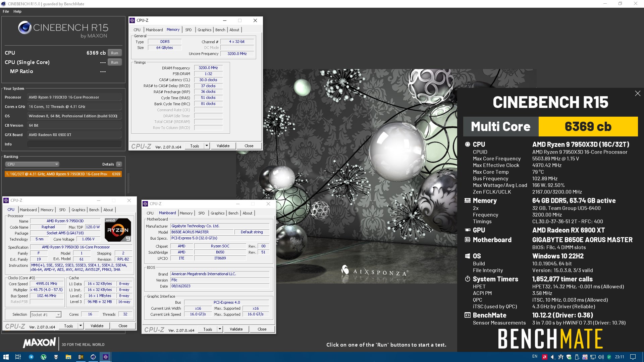Expand Tools dropdown arrow in Mainboard CPU-Z
This screenshot has height=362, width=644.
(220, 329)
